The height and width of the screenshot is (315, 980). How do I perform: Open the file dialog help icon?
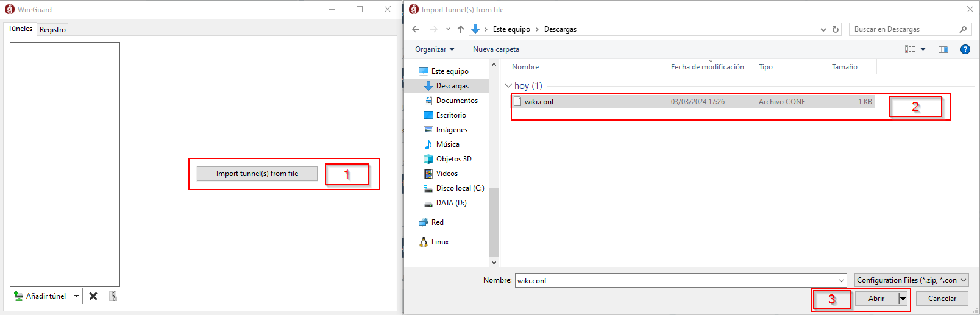coord(965,49)
